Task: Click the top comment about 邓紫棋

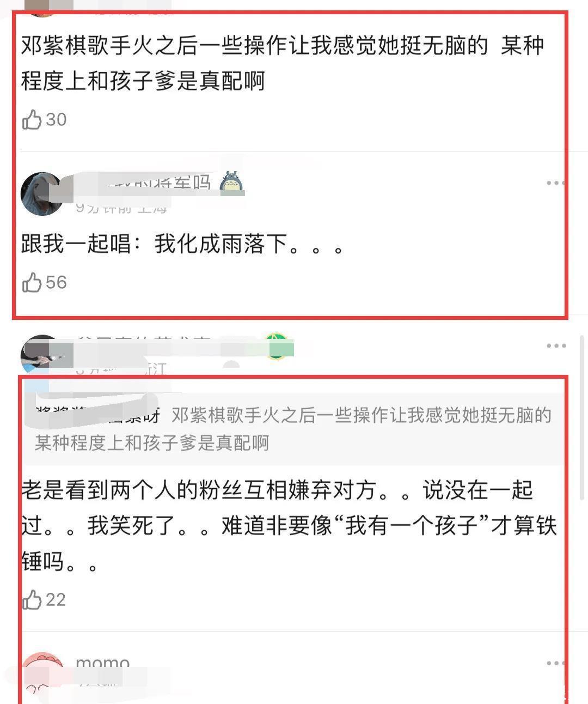Action: click(283, 63)
